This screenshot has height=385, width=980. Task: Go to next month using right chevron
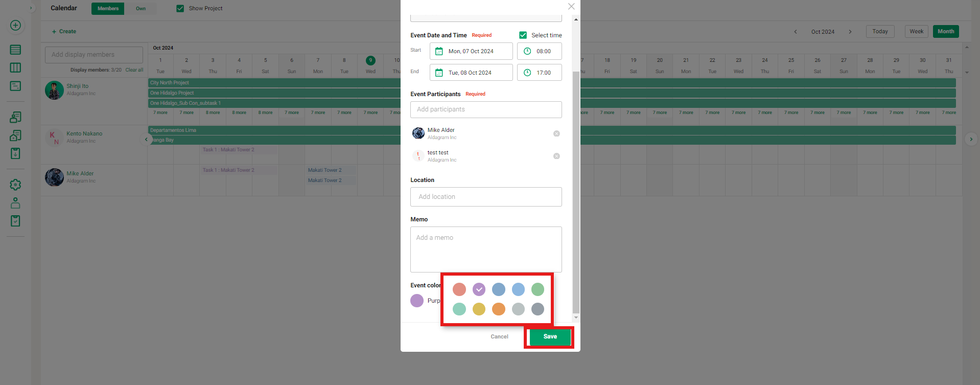pyautogui.click(x=850, y=32)
